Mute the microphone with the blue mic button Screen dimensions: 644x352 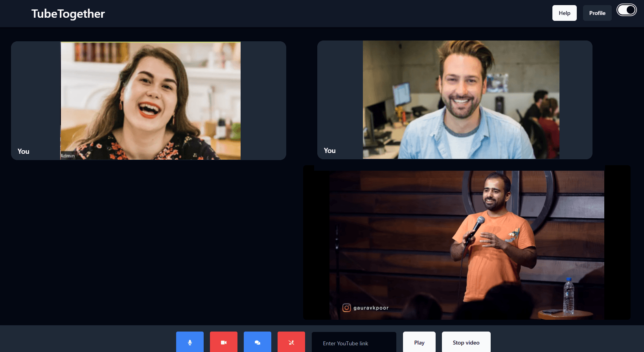(190, 342)
